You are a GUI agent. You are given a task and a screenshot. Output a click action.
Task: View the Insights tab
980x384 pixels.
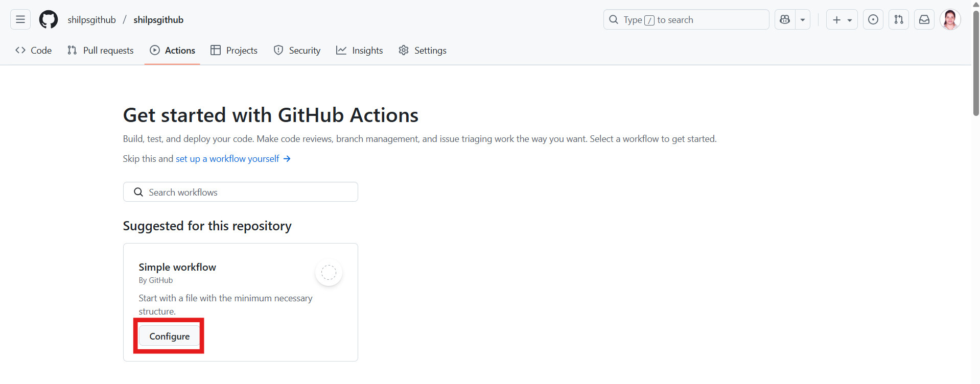pos(360,51)
